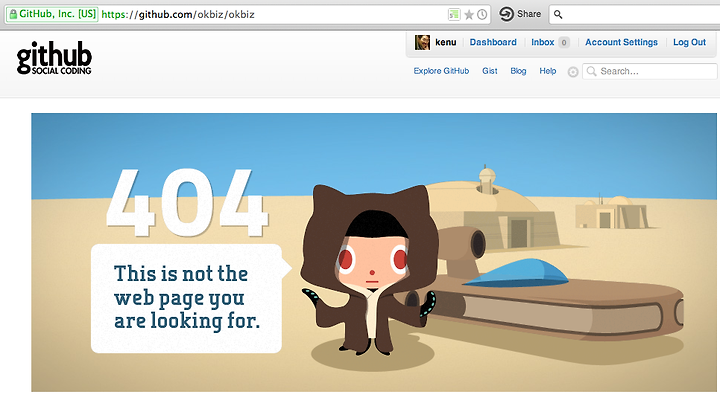Open the kenu profile link
The height and width of the screenshot is (406, 720).
tap(445, 42)
